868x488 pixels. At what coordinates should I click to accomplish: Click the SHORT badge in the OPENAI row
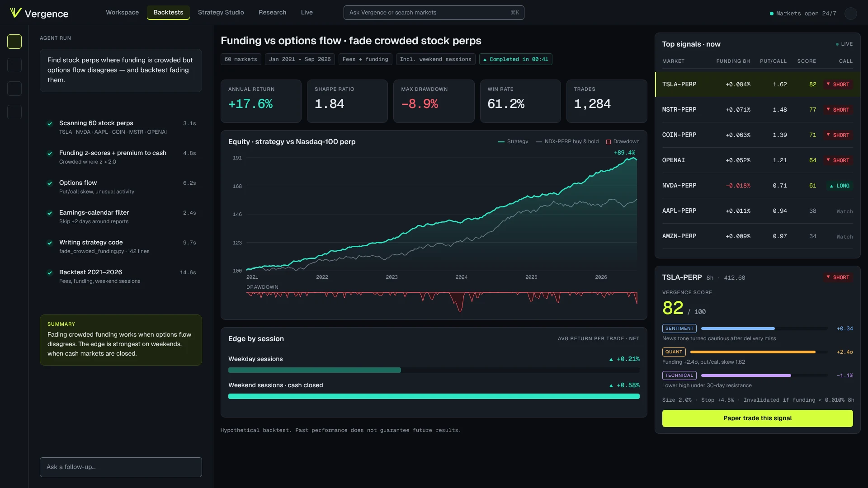point(838,160)
